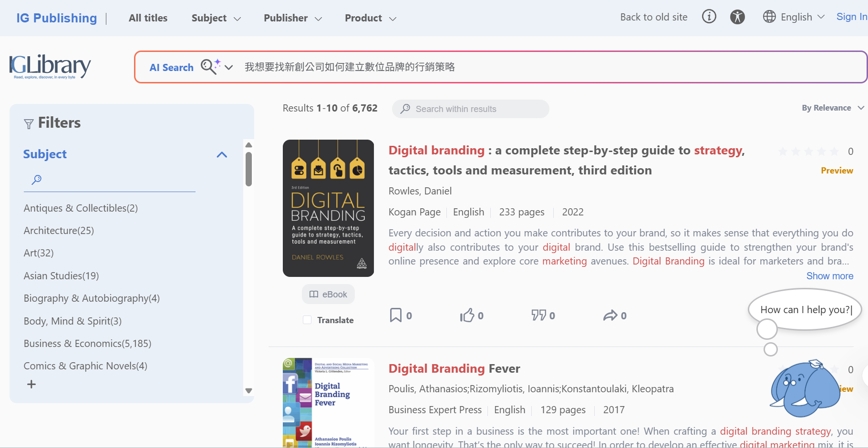Image resolution: width=868 pixels, height=448 pixels.
Task: Go Back to old site
Action: point(654,17)
